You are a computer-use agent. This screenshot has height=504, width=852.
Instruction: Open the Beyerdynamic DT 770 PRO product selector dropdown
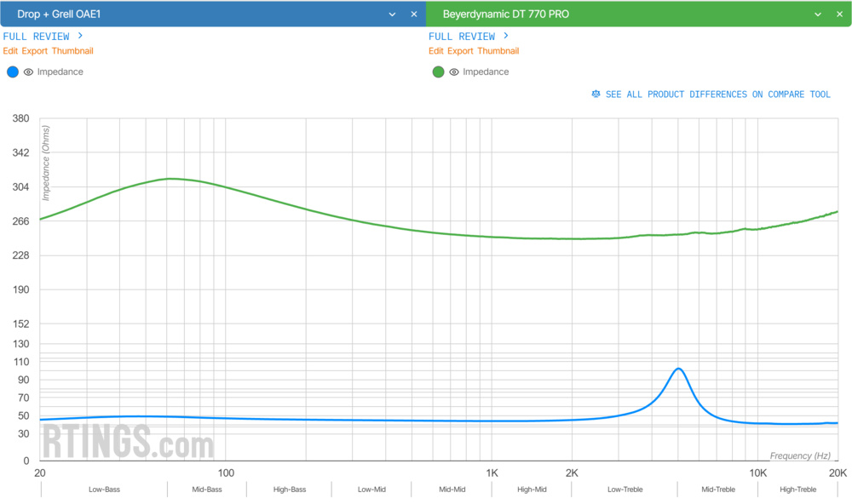(818, 14)
